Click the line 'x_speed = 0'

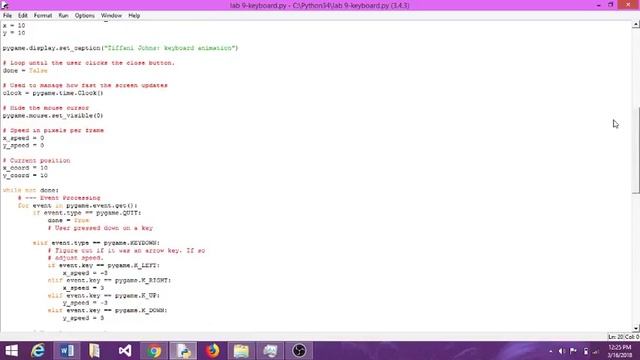click(x=23, y=138)
